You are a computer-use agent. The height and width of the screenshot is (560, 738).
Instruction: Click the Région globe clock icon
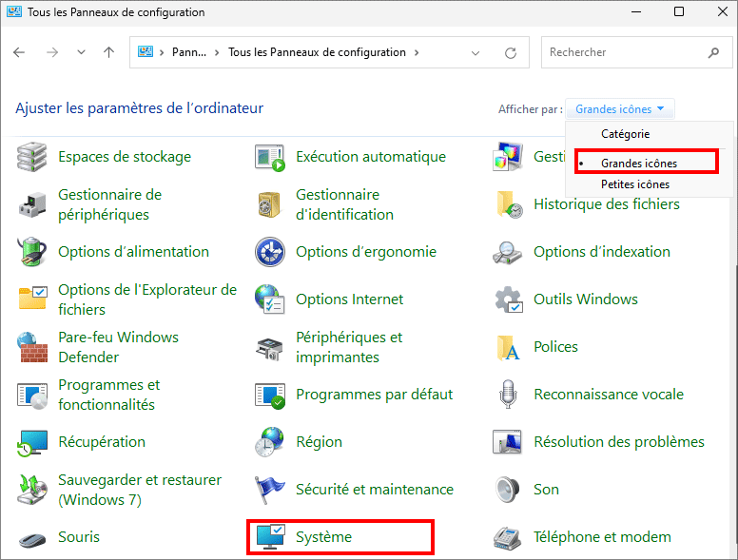(270, 442)
